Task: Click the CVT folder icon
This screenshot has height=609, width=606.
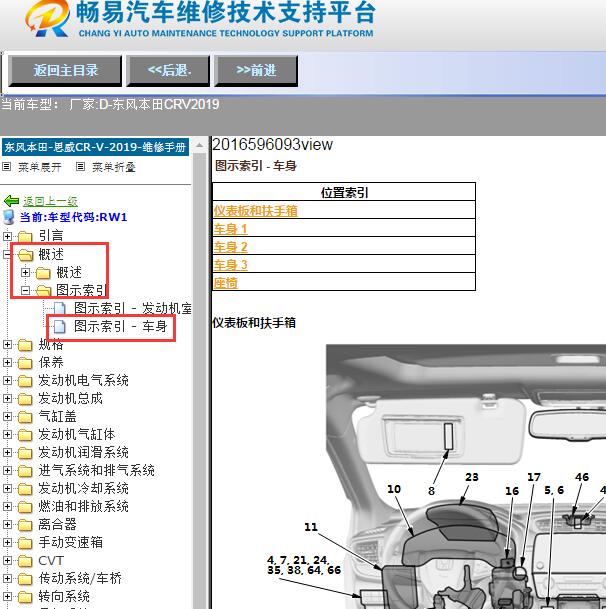Action: tap(25, 561)
